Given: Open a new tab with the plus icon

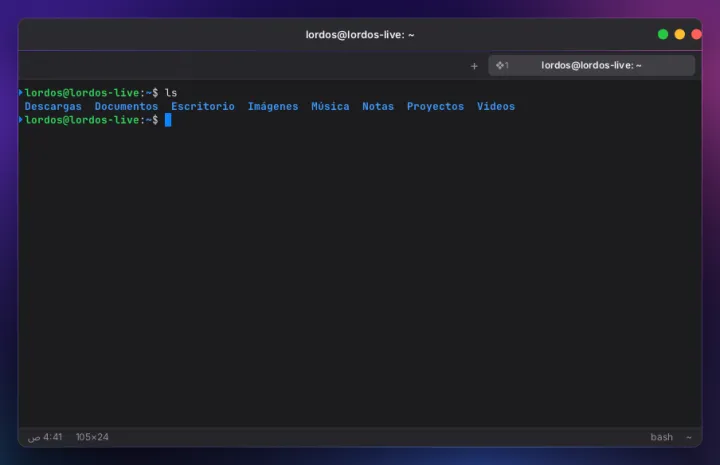Looking at the screenshot, I should pyautogui.click(x=474, y=66).
